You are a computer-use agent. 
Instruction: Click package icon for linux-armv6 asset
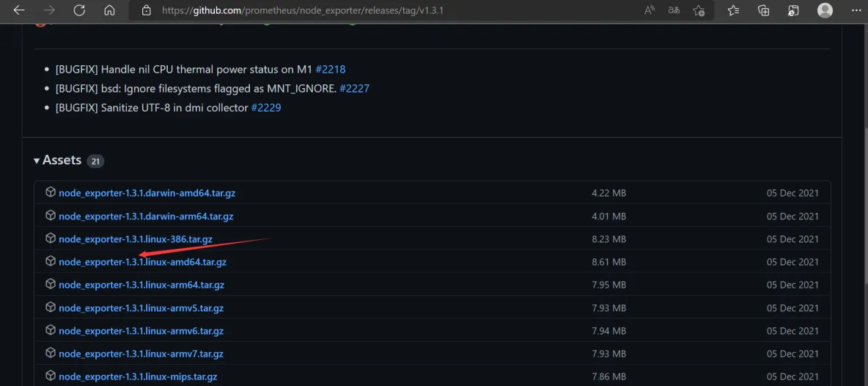[51, 330]
